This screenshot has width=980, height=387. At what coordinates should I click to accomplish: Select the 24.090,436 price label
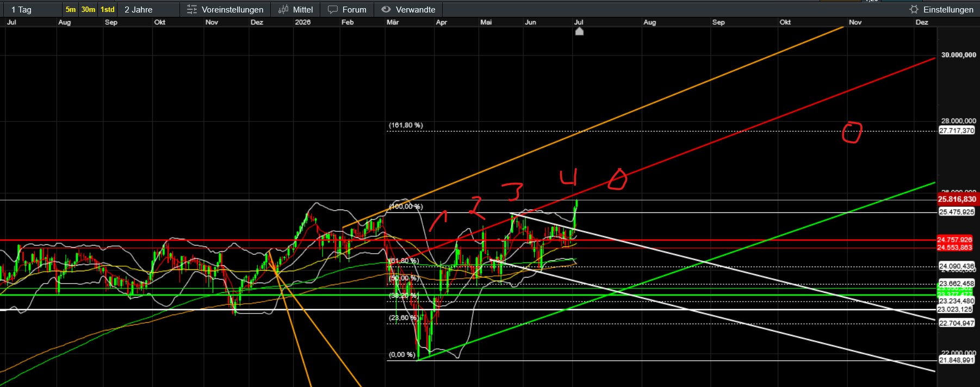[957, 266]
